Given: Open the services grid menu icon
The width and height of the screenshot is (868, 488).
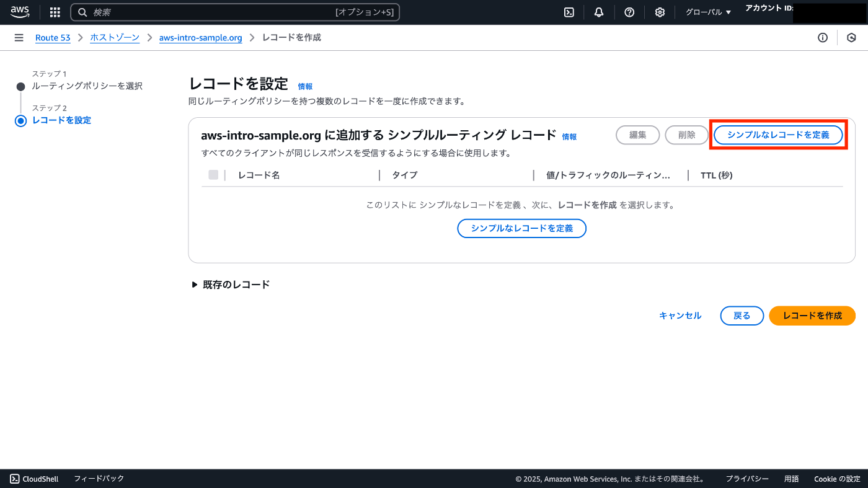Looking at the screenshot, I should [x=55, y=12].
